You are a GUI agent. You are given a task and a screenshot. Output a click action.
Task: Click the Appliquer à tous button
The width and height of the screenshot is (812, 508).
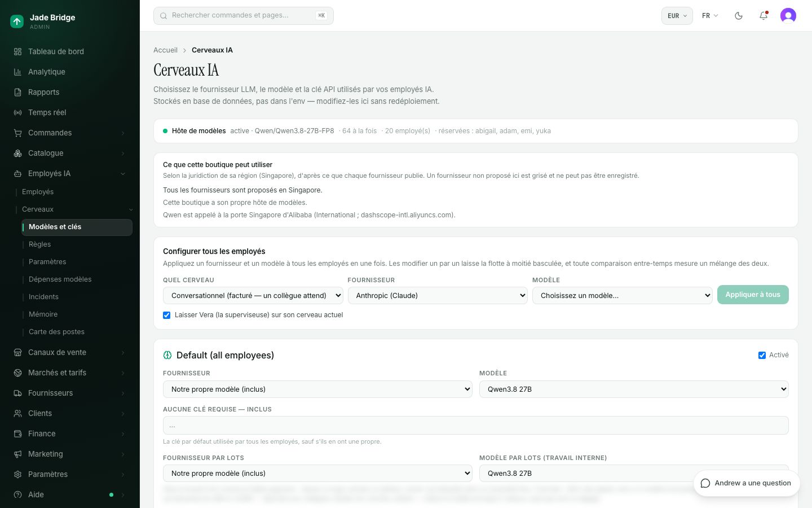(753, 295)
